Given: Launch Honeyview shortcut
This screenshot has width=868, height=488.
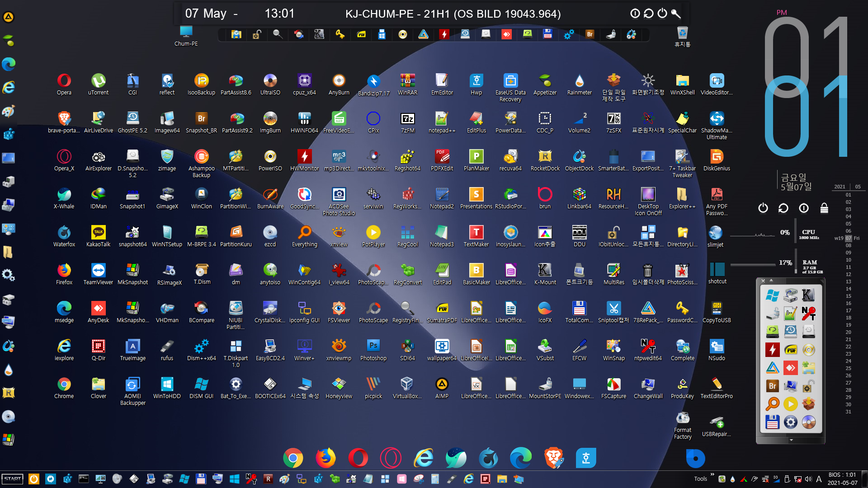Looking at the screenshot, I should pyautogui.click(x=339, y=388).
